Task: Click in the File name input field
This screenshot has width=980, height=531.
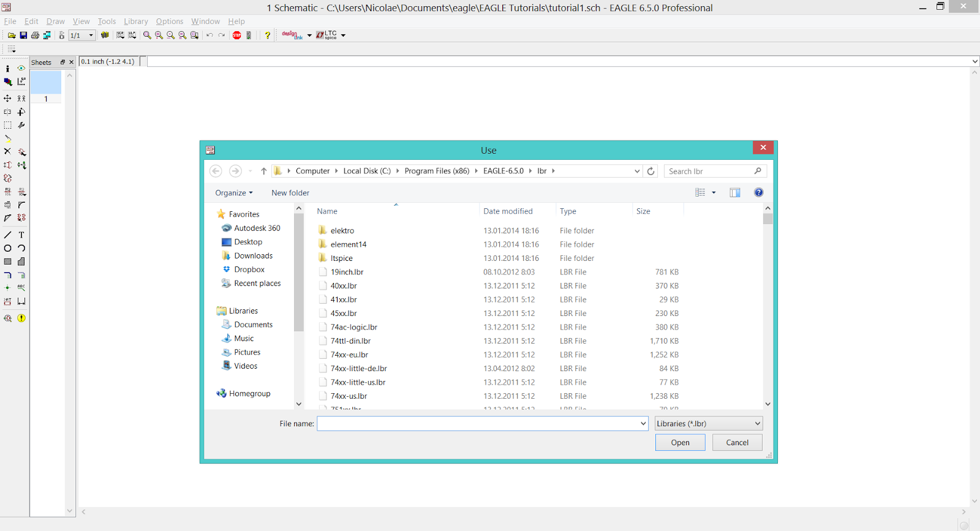Action: pyautogui.click(x=478, y=424)
